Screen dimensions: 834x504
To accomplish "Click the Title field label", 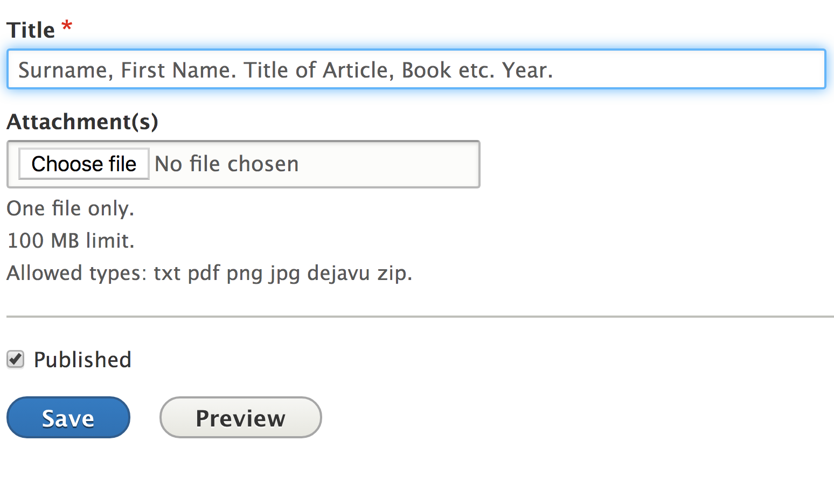I will 30,30.
